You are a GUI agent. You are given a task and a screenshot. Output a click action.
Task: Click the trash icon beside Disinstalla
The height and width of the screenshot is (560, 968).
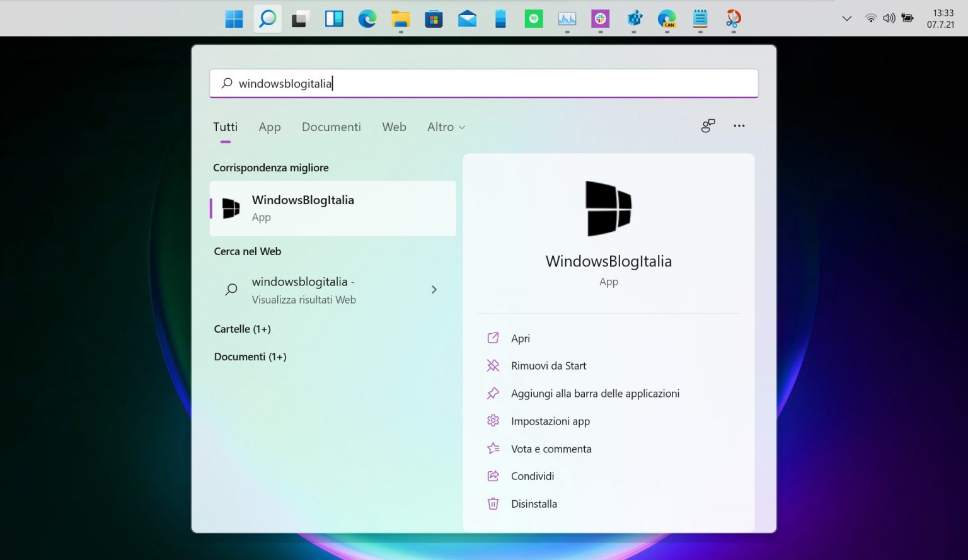click(493, 503)
